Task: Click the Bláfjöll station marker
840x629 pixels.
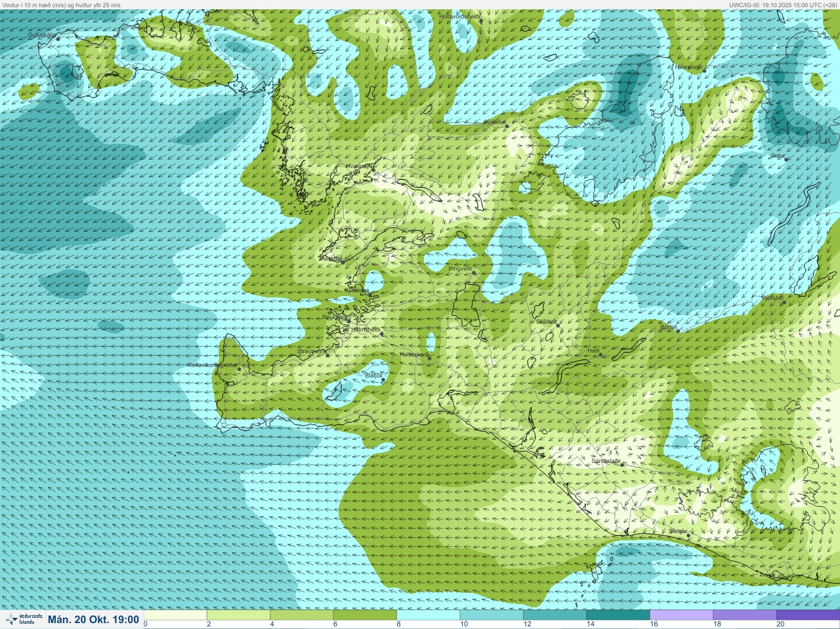Action: pyautogui.click(x=383, y=380)
